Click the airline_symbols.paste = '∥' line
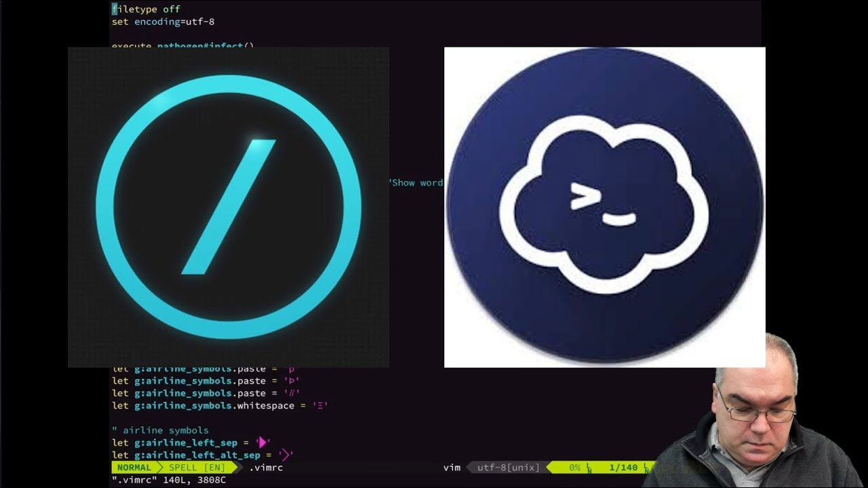 205,393
